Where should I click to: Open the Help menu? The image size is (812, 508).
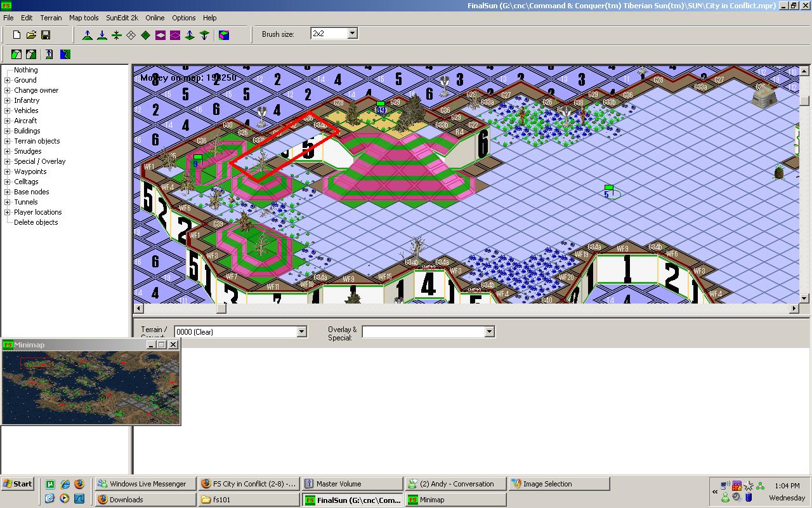(210, 18)
